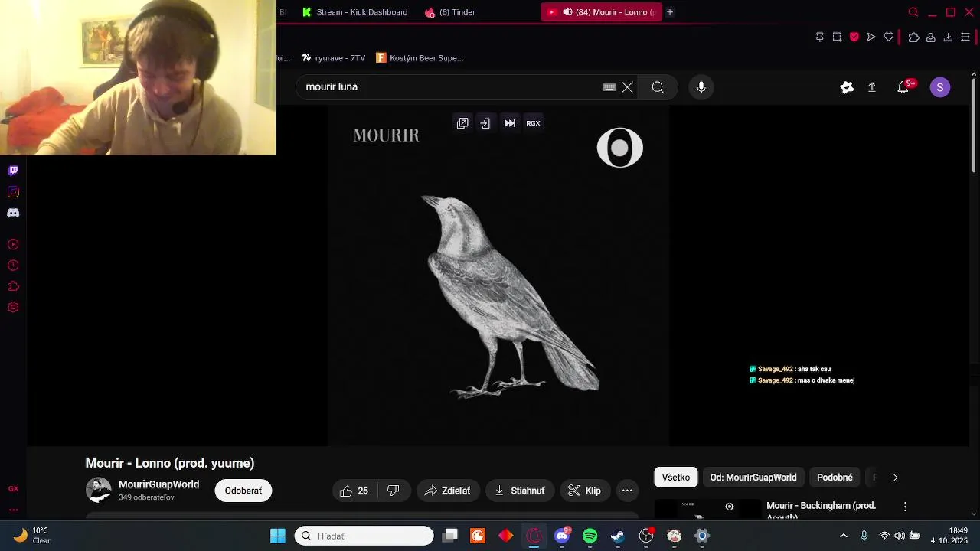This screenshot has height=551, width=980.
Task: Open YouTube notifications bell
Action: pyautogui.click(x=903, y=87)
